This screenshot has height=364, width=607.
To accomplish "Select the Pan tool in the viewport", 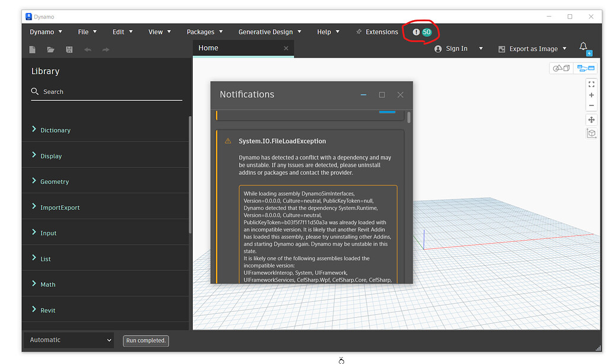I will click(x=591, y=119).
